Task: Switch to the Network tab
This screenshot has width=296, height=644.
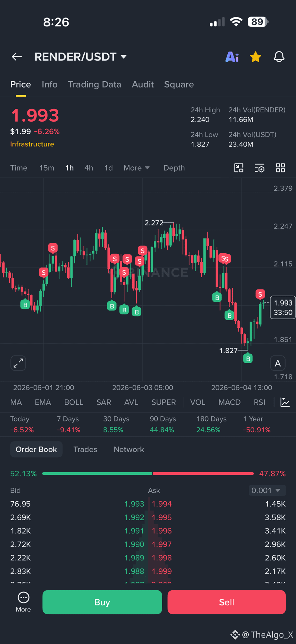Action: click(129, 449)
